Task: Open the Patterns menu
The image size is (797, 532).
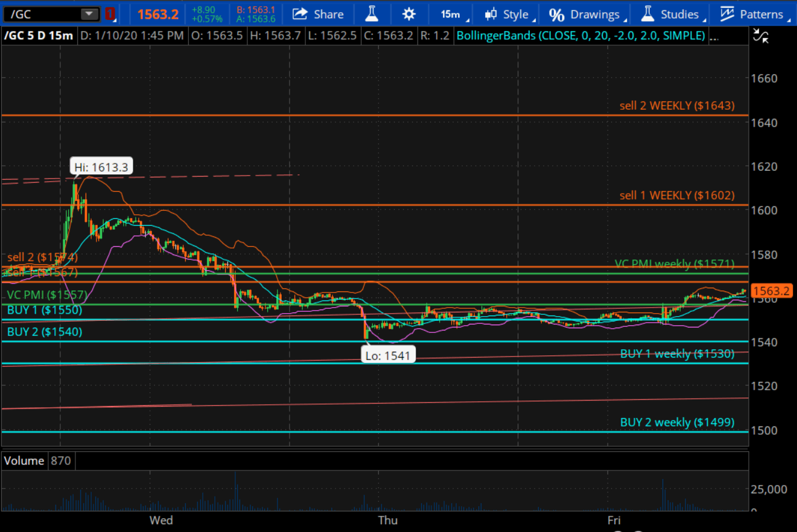Action: 761,14
